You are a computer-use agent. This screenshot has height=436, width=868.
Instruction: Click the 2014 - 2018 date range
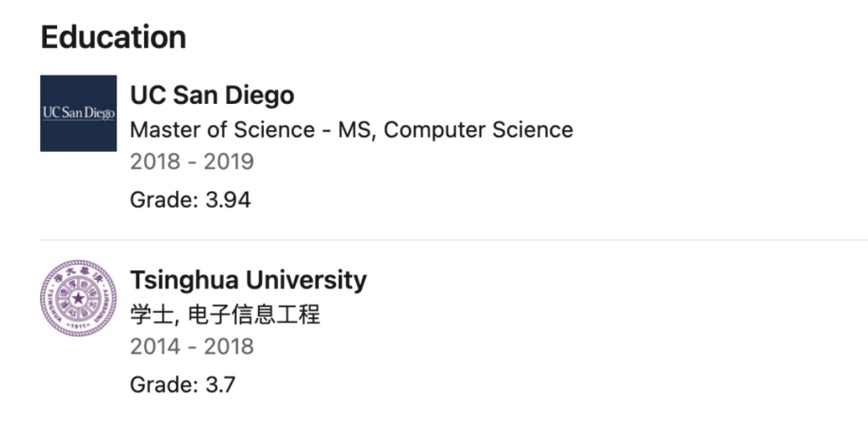click(192, 347)
